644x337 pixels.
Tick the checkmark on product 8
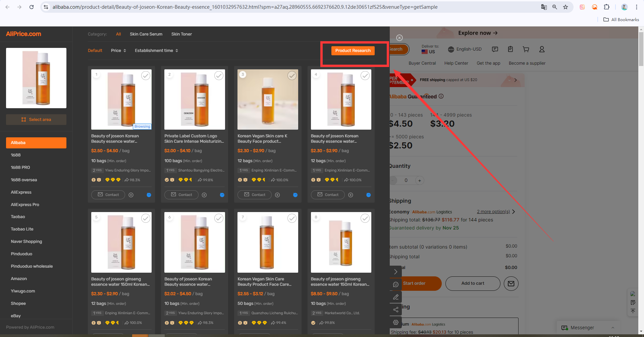coord(365,218)
